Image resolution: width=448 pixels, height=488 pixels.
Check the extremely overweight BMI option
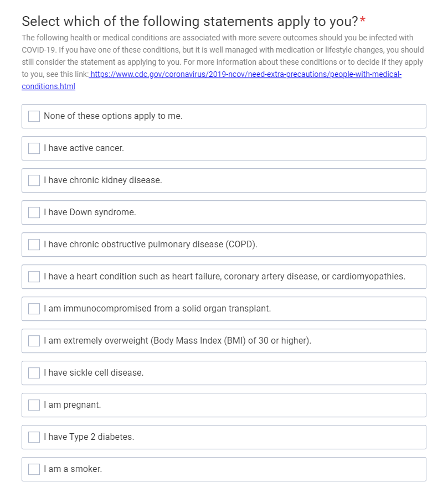coord(34,340)
